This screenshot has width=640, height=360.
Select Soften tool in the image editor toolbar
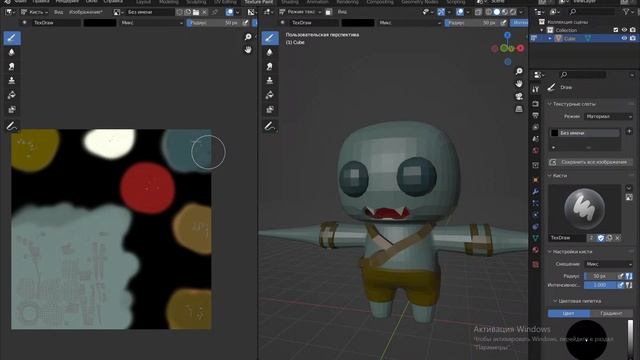[x=12, y=52]
